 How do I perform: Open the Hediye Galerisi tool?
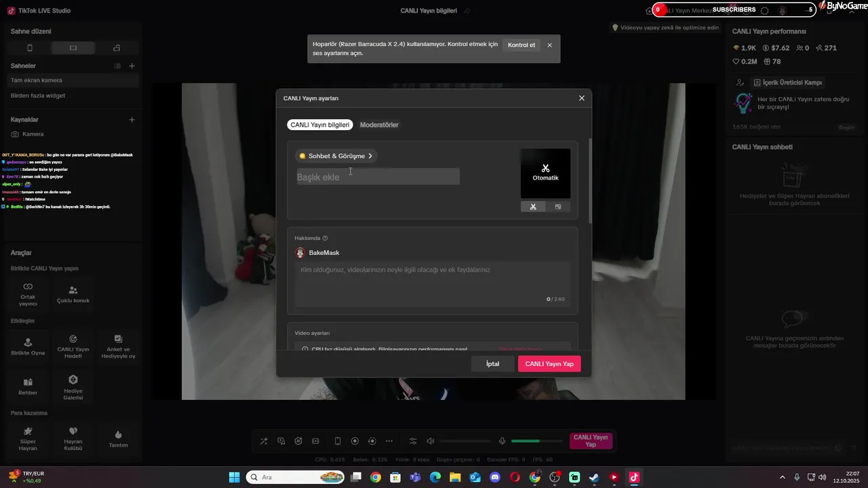pyautogui.click(x=73, y=386)
